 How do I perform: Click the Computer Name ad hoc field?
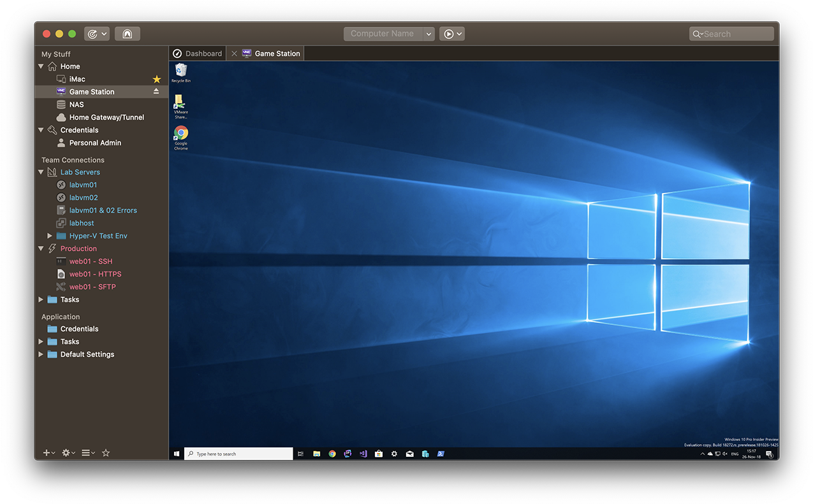[383, 34]
